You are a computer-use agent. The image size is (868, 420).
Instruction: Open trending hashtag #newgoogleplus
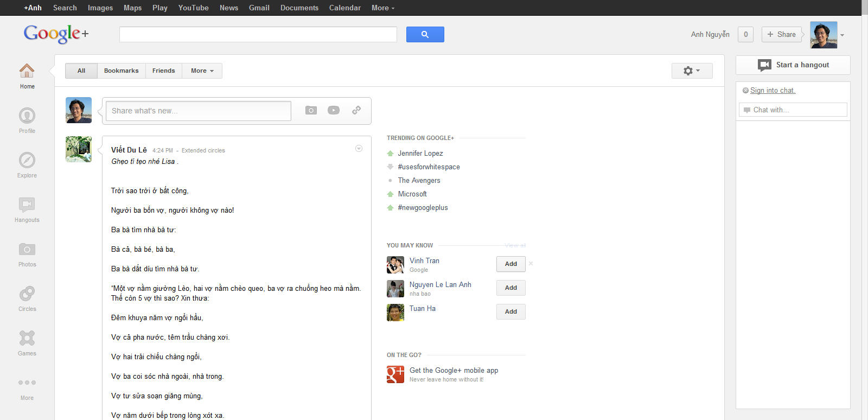423,208
